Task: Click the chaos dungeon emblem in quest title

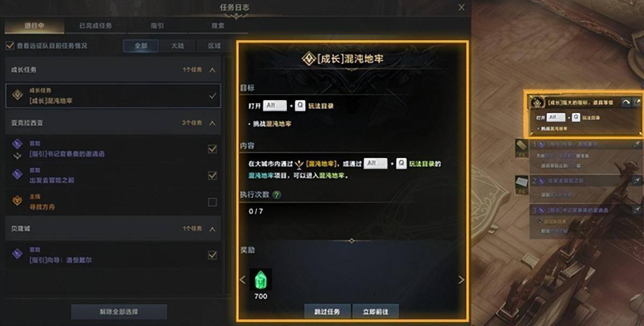Action: [x=309, y=58]
